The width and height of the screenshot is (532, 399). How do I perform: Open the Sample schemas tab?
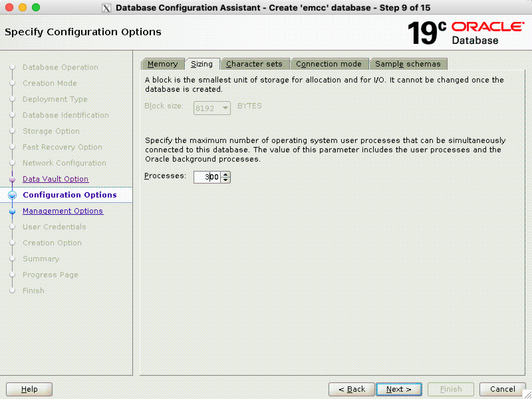click(408, 64)
